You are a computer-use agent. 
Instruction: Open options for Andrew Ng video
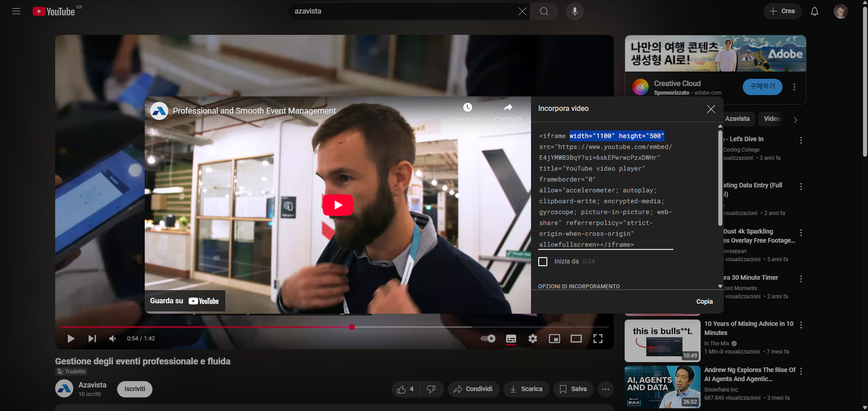pos(801,371)
